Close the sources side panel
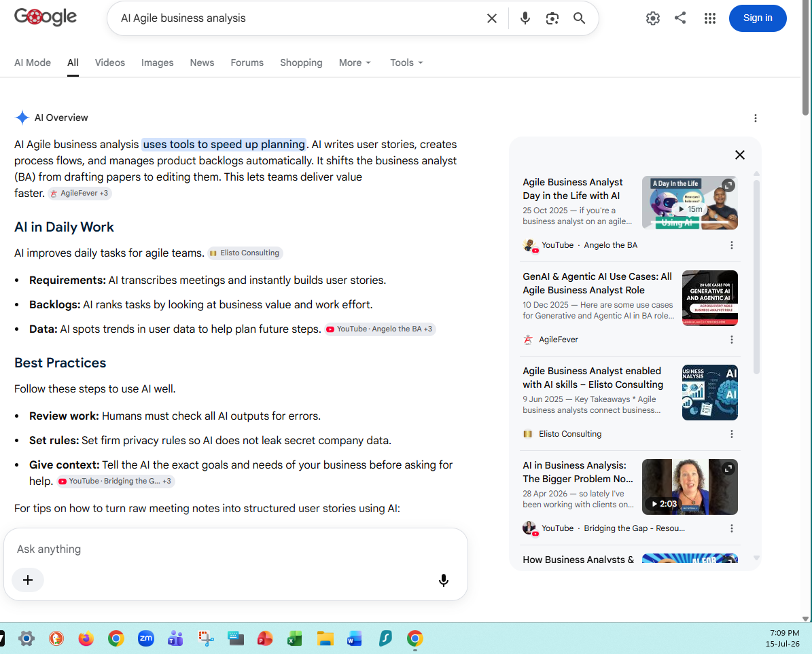 [739, 155]
